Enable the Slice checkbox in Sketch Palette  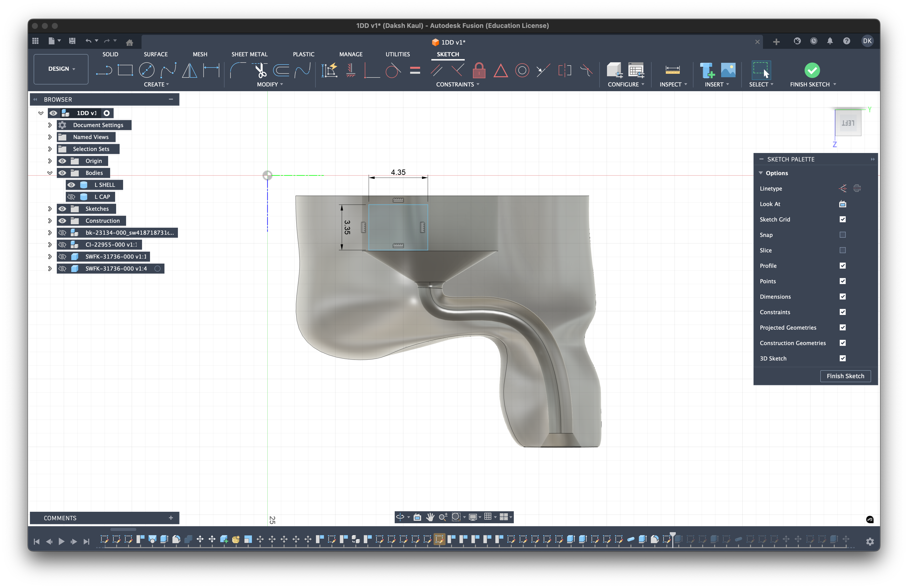coord(843,250)
